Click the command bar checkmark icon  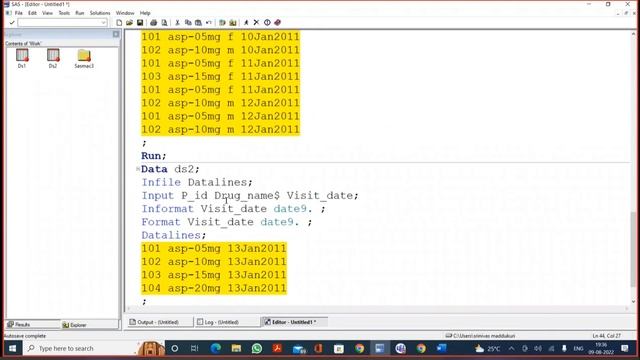tap(12, 22)
